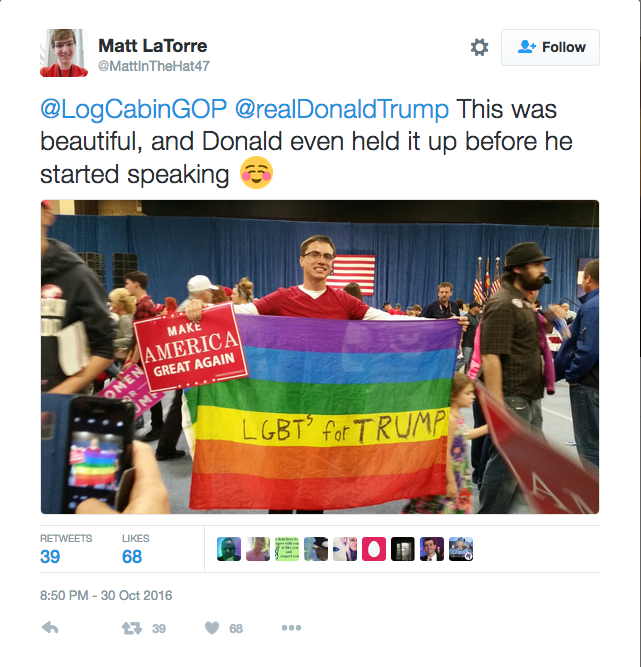Open the green text avatar thumbnail
641x667 pixels.
pos(287,549)
